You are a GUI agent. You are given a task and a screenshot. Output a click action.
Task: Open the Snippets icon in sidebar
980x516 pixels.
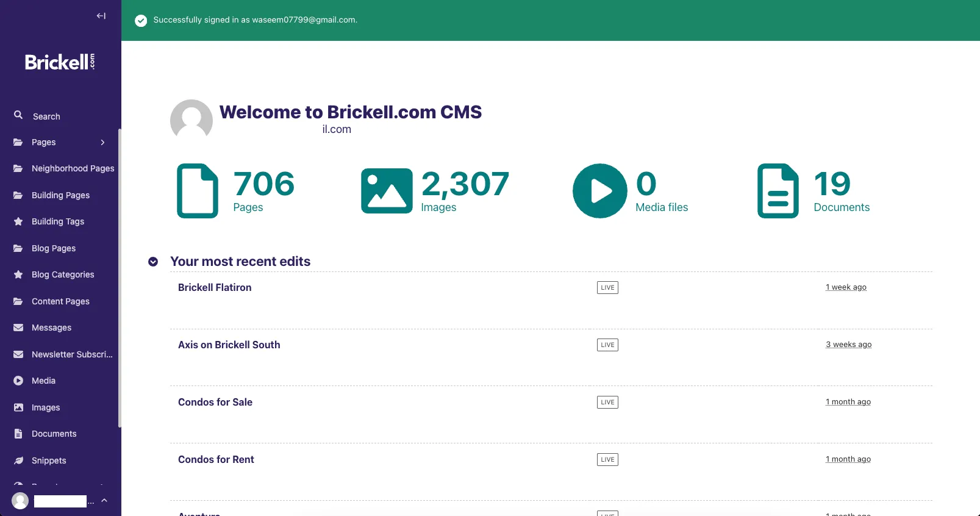tap(18, 460)
